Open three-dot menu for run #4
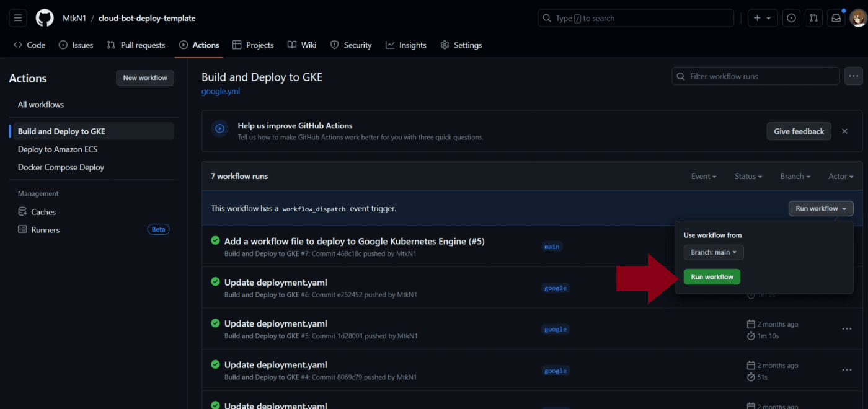This screenshot has height=409, width=868. pos(847,370)
